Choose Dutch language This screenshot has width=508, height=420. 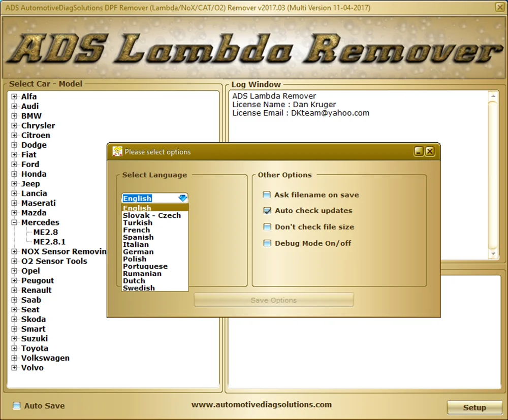[155, 281]
